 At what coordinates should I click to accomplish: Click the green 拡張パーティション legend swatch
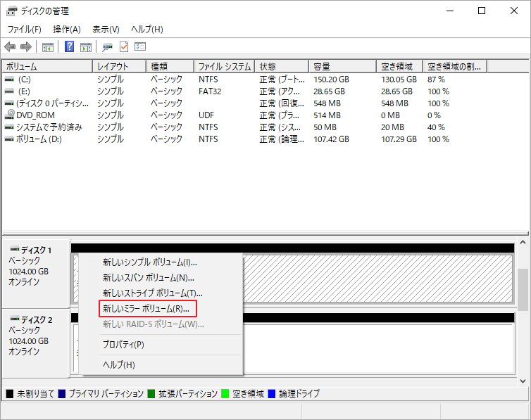pyautogui.click(x=151, y=394)
